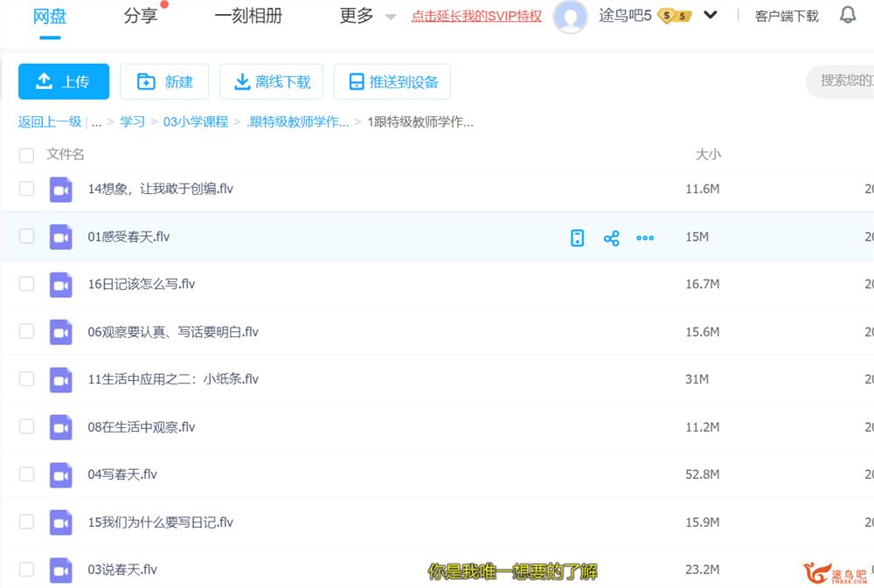Open the 客户端下载 link
Screen dimensions: 874x588
point(787,16)
